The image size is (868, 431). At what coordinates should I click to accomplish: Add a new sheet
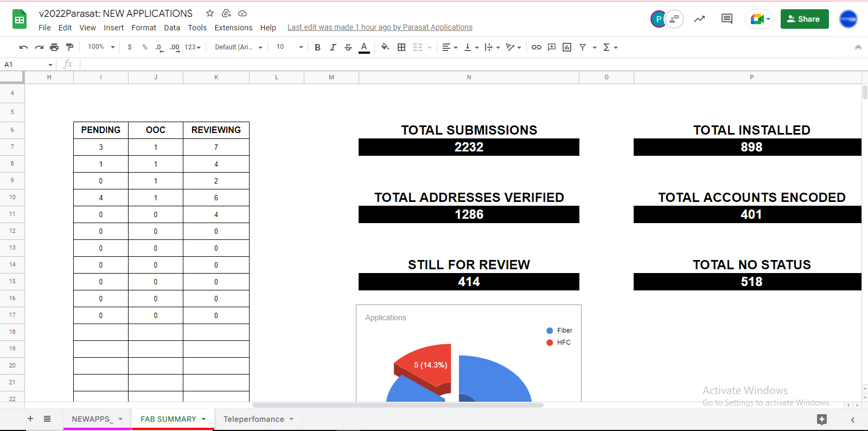tap(30, 419)
